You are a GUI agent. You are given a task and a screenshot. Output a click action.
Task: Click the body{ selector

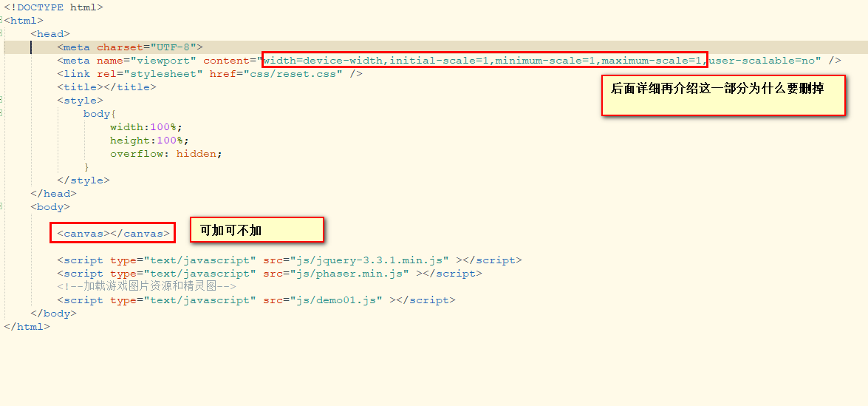[100, 114]
